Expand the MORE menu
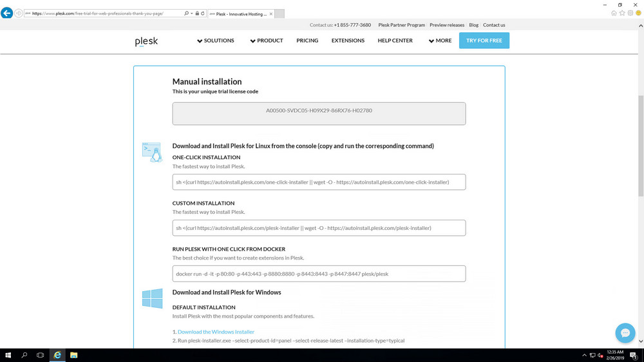The height and width of the screenshot is (362, 644). (x=440, y=41)
